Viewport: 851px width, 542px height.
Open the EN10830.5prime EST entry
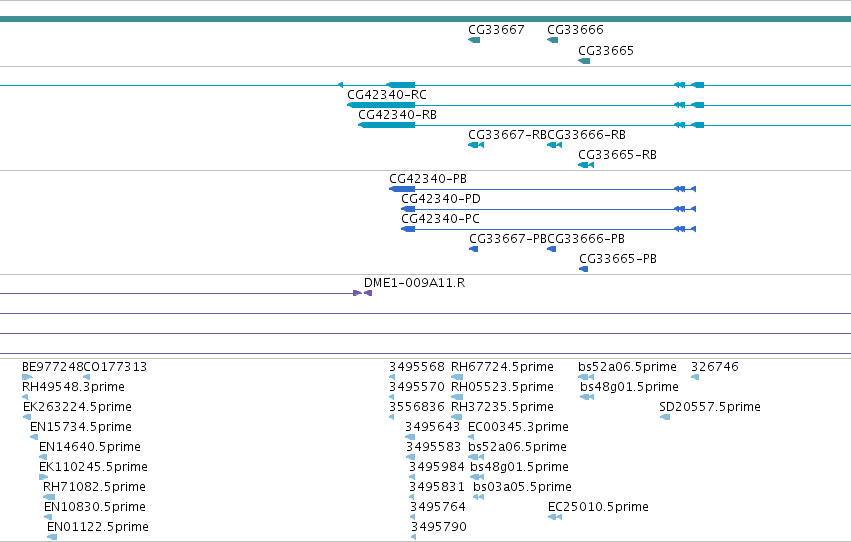[95, 508]
